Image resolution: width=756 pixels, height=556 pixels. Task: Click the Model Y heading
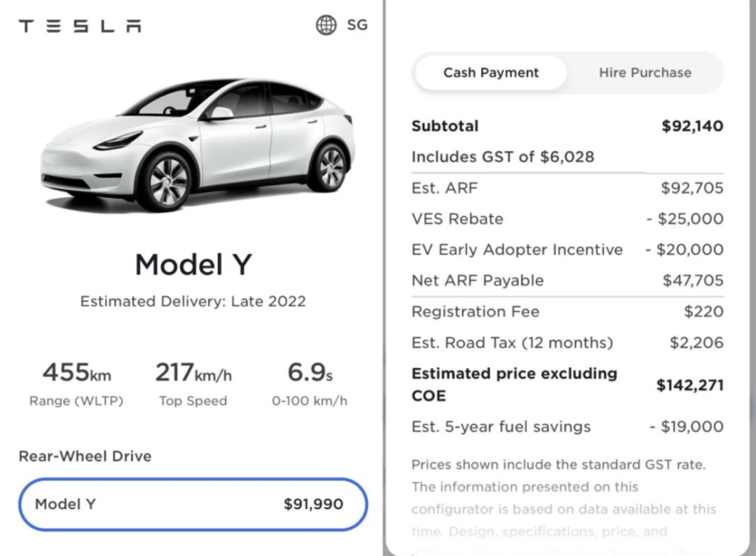click(x=193, y=264)
